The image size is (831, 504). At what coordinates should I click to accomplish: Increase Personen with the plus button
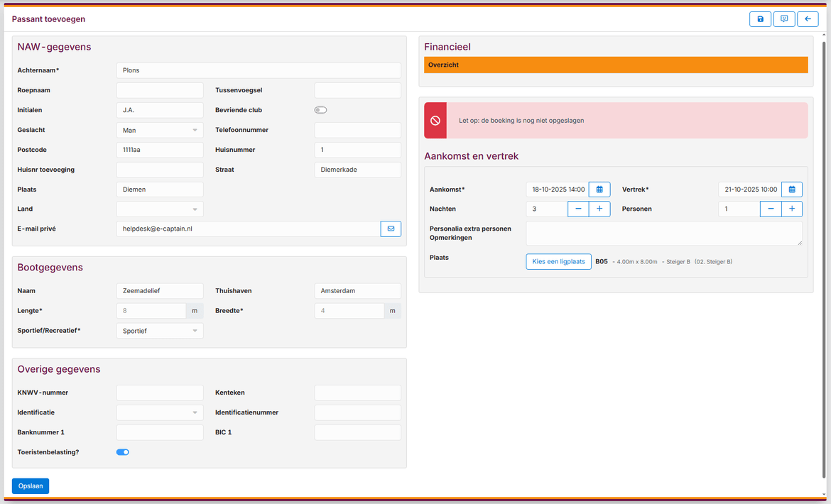coord(792,209)
